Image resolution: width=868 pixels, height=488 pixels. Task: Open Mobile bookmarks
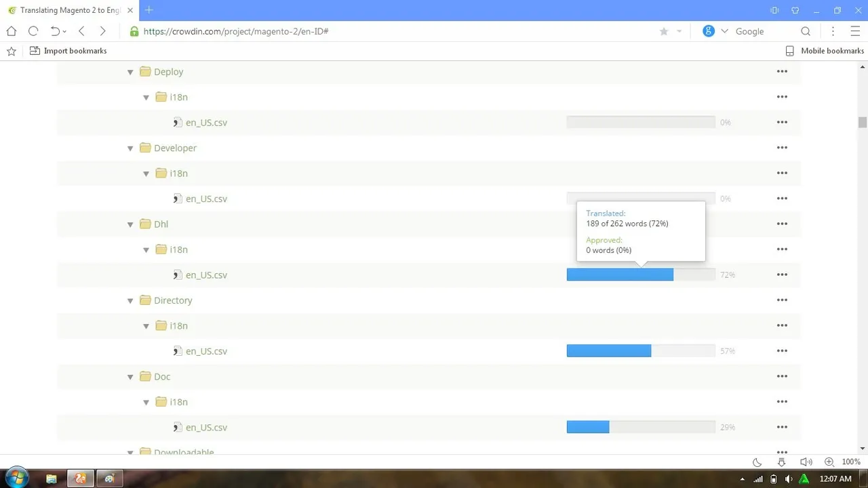point(825,51)
